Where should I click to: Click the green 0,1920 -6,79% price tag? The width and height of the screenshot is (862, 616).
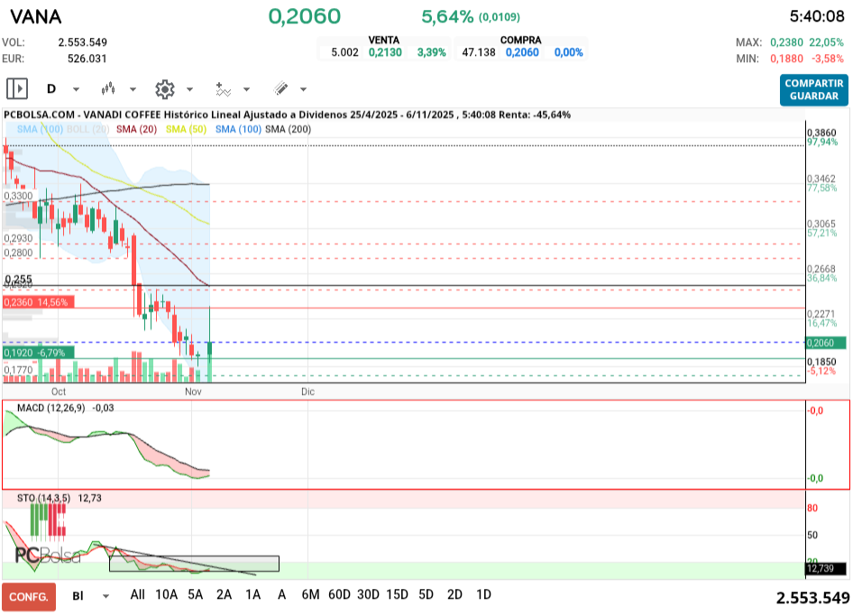point(38,353)
